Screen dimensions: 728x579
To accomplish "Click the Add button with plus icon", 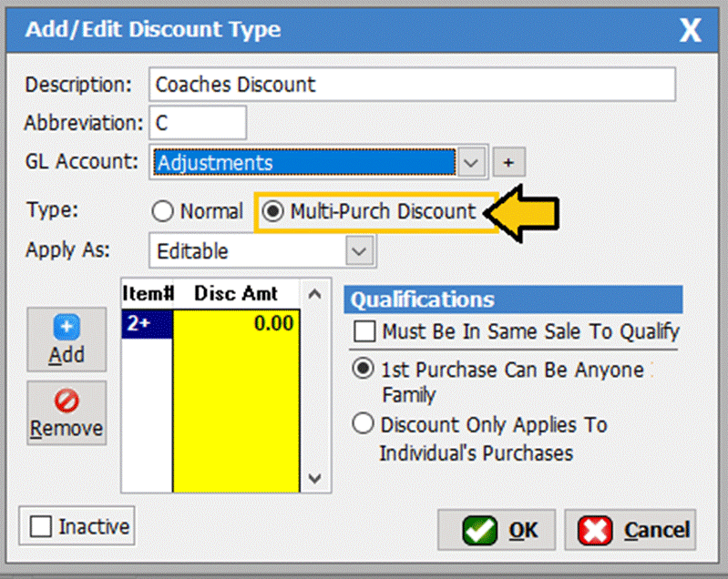I will coord(67,340).
